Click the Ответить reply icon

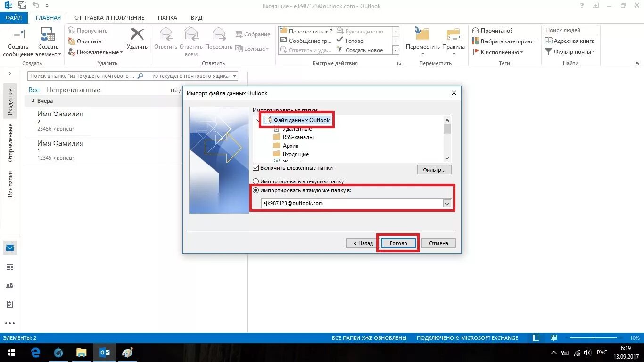[x=165, y=34]
